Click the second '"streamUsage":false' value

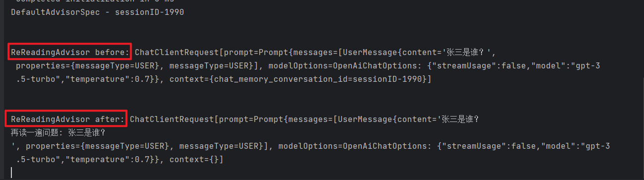pyautogui.click(x=486, y=146)
